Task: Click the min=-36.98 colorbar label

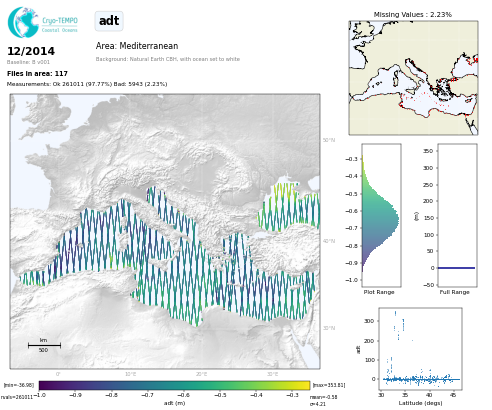Action: (x=19, y=385)
